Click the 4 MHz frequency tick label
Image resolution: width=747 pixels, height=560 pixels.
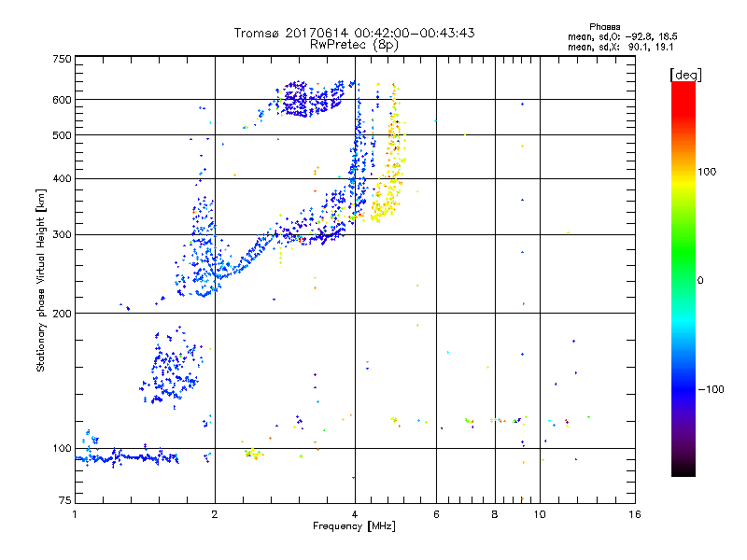[x=355, y=514]
